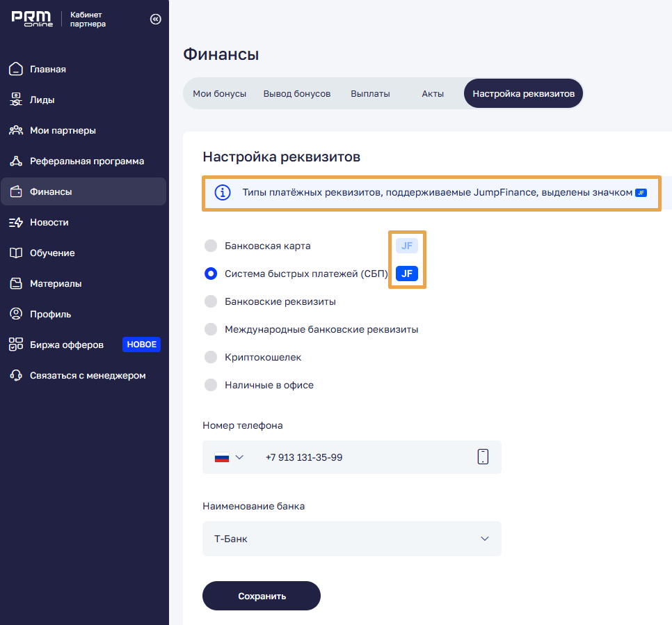This screenshot has height=625, width=672.
Task: Select Наличные в офисе payment option
Action: click(x=211, y=385)
